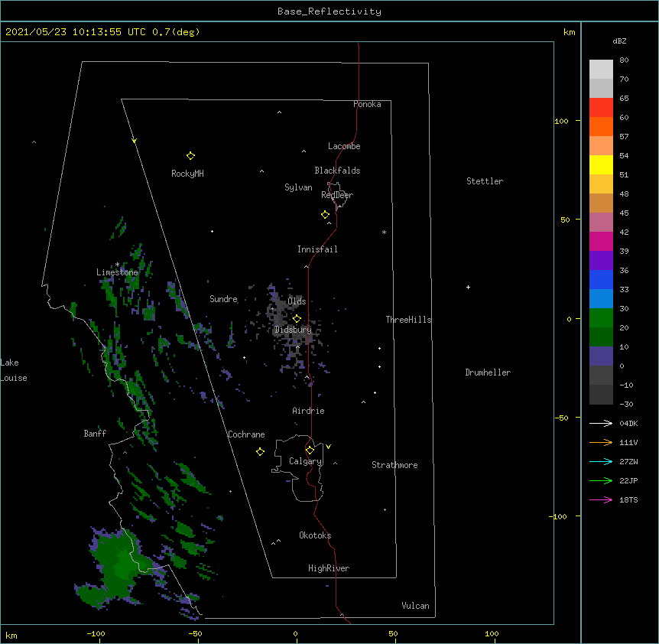Click the Okotoks label

coord(315,535)
